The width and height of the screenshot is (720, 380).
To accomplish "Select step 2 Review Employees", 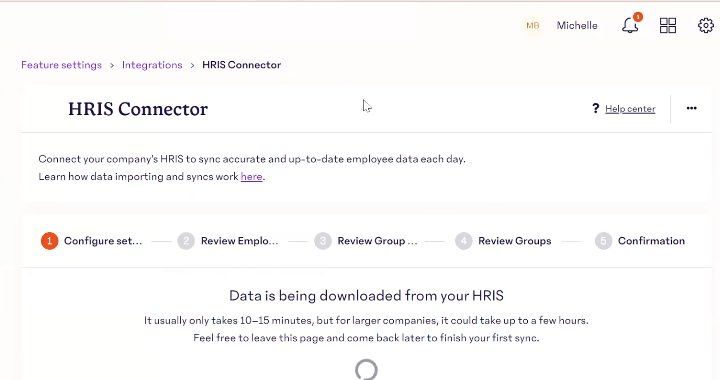I will point(228,241).
